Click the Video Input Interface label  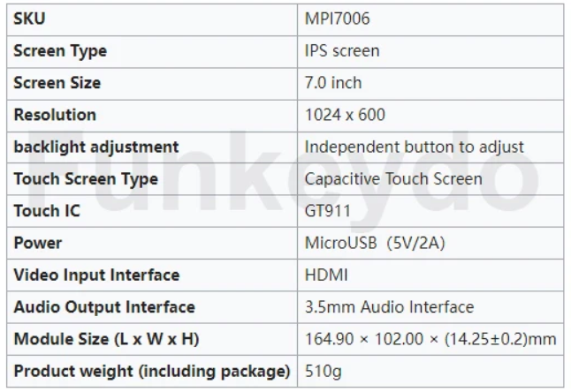pos(96,275)
